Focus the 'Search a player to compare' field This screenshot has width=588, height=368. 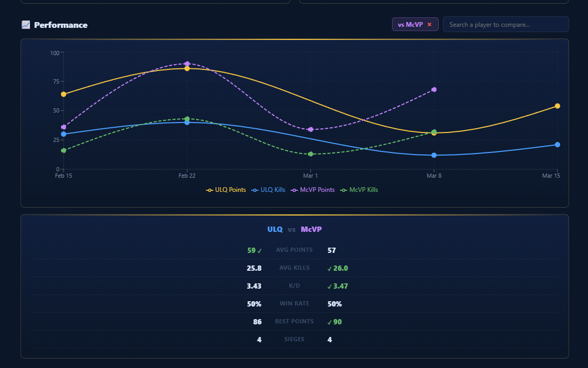coord(506,25)
